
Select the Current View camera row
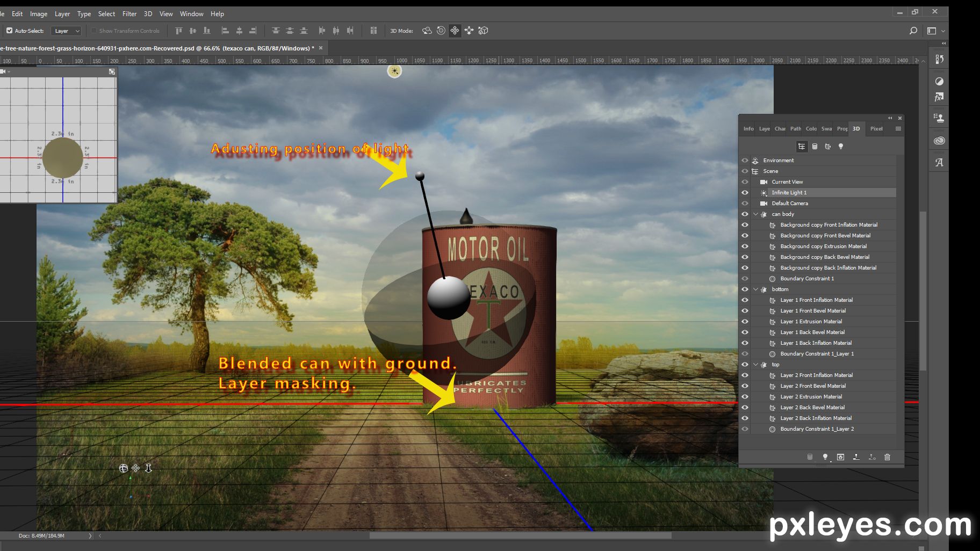coord(824,182)
